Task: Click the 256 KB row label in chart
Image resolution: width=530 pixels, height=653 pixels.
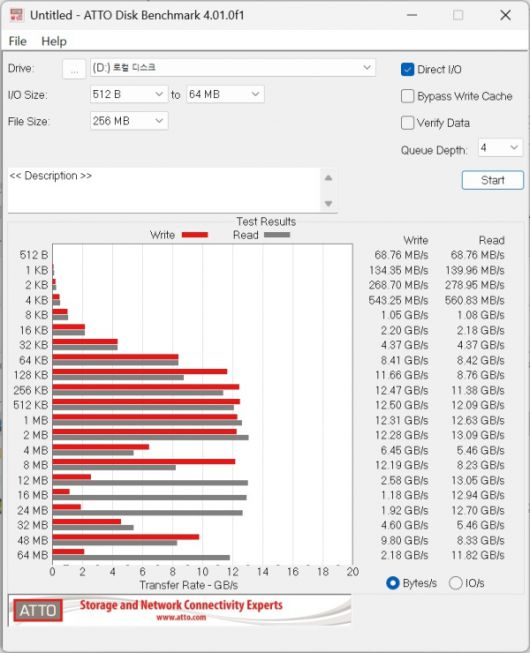Action: pos(30,390)
